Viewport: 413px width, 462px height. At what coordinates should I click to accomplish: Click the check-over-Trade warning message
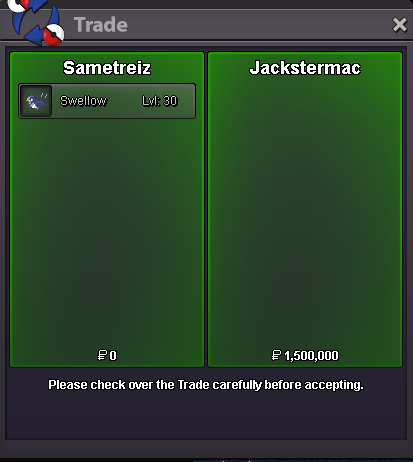click(x=206, y=385)
